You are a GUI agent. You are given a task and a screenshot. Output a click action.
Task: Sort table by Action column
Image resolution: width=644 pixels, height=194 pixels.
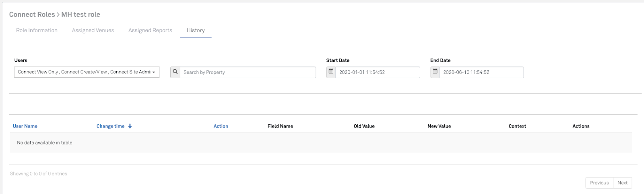coord(221,126)
